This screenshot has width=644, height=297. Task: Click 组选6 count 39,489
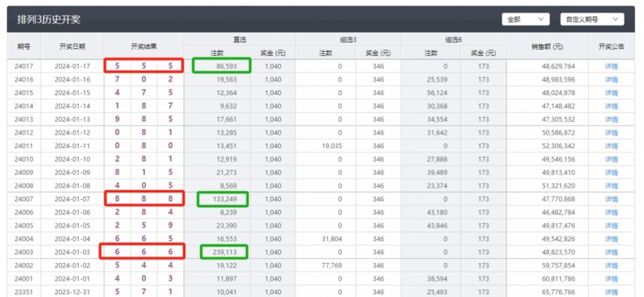(438, 173)
